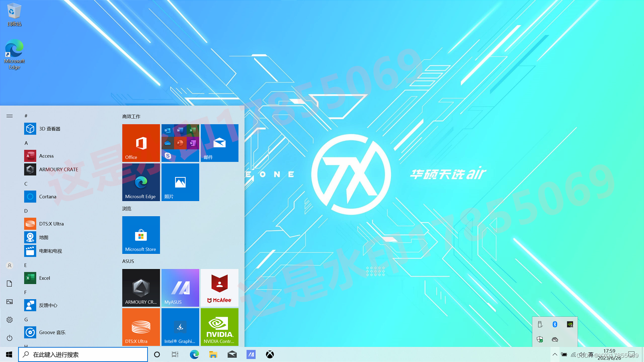The image size is (644, 362).
Task: Open the 邮件 (Mail) tile
Action: point(220,143)
